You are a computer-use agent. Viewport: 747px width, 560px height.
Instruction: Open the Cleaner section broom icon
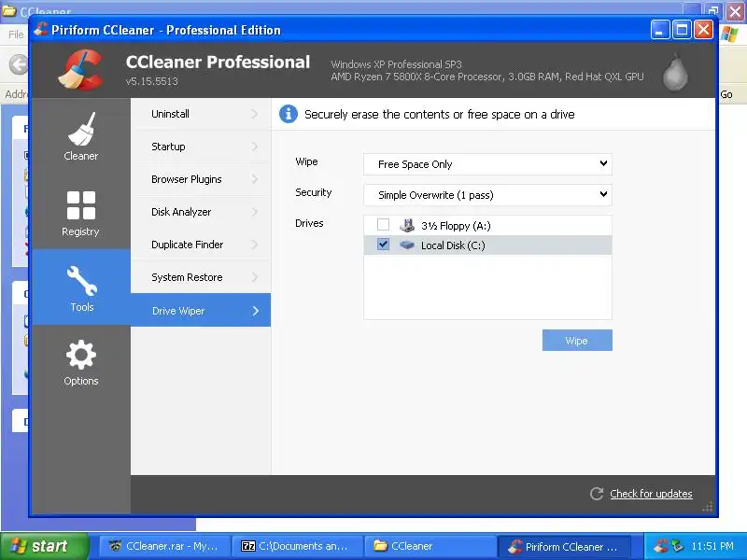[81, 129]
